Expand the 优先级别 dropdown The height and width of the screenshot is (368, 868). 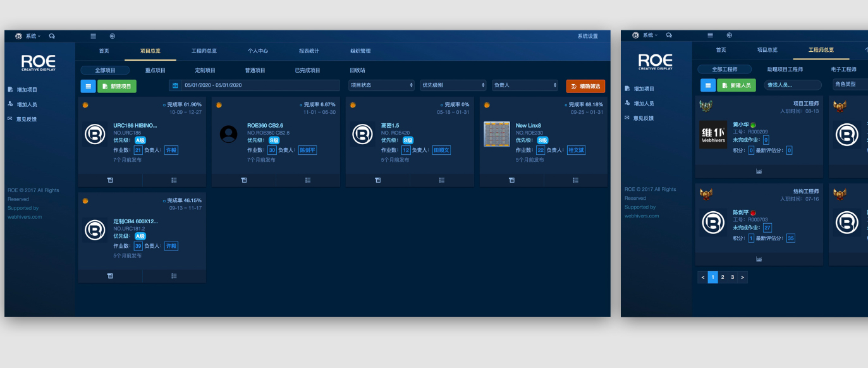tap(453, 85)
